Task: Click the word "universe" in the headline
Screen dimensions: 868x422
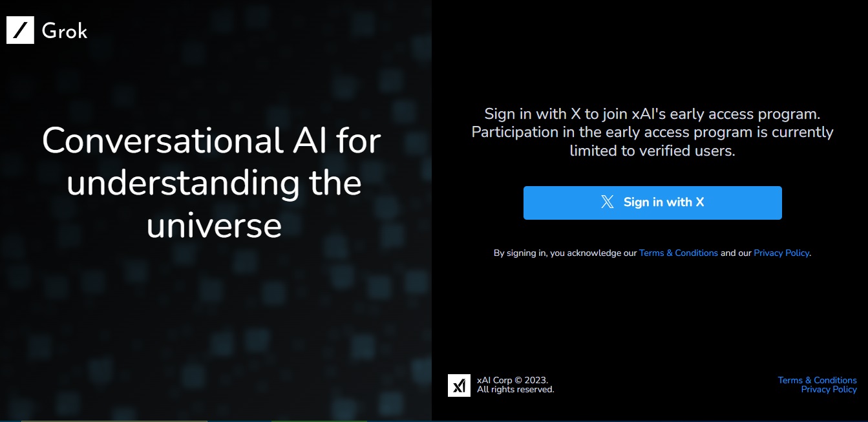Action: click(x=214, y=226)
